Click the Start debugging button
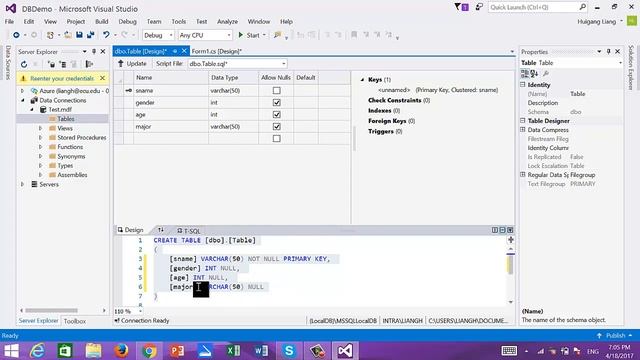 (x=249, y=35)
